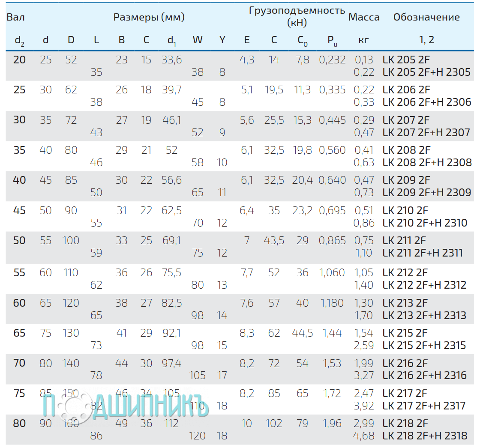Click C0 value 23,2
This screenshot has height=448, width=477.
[303, 211]
